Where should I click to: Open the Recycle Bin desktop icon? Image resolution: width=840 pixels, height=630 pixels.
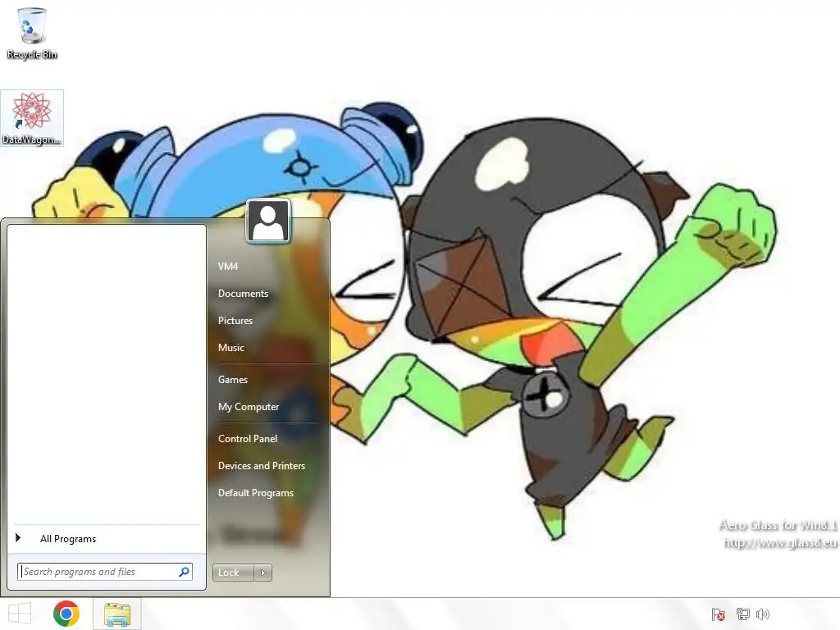(x=32, y=33)
